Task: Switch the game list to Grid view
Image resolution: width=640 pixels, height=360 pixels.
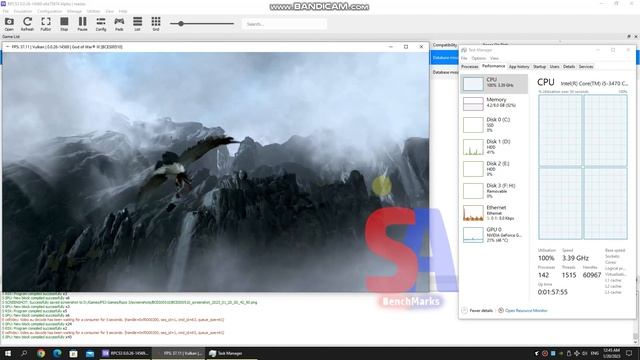Action: [156, 24]
